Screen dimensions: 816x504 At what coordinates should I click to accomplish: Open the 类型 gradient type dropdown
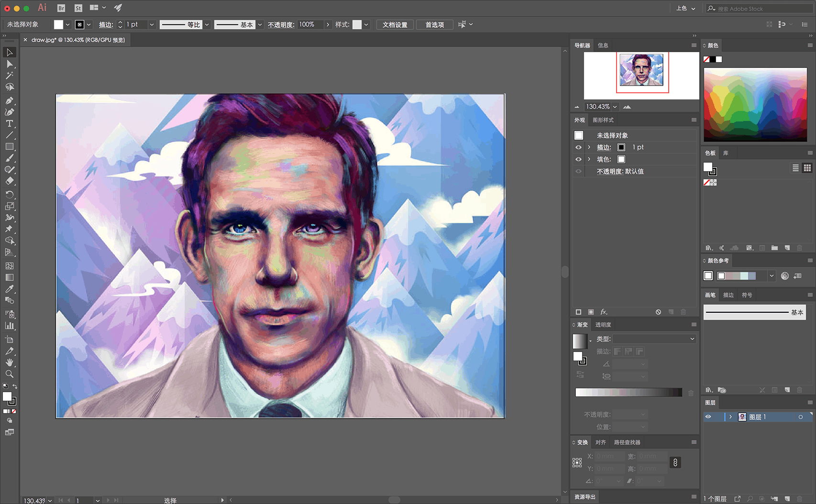pos(654,339)
